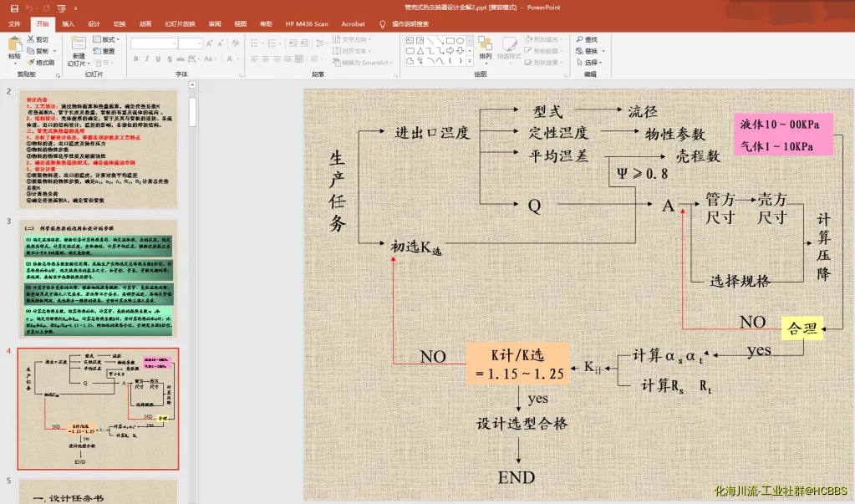The width and height of the screenshot is (855, 504).
Task: Click the font name combo box
Action: (x=154, y=43)
